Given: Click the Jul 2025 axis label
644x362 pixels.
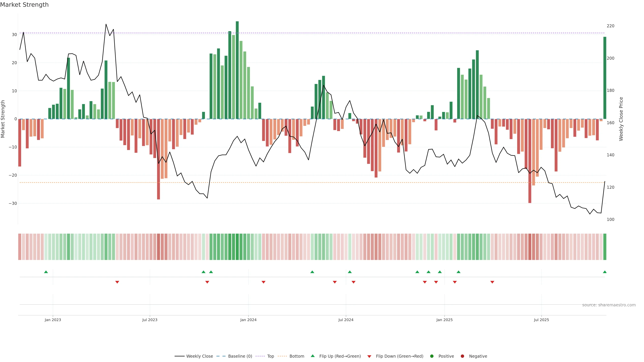Looking at the screenshot, I should [x=541, y=320].
